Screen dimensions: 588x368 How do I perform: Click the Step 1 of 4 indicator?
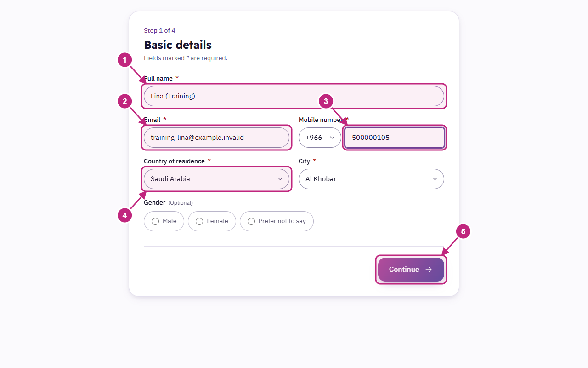(x=159, y=30)
